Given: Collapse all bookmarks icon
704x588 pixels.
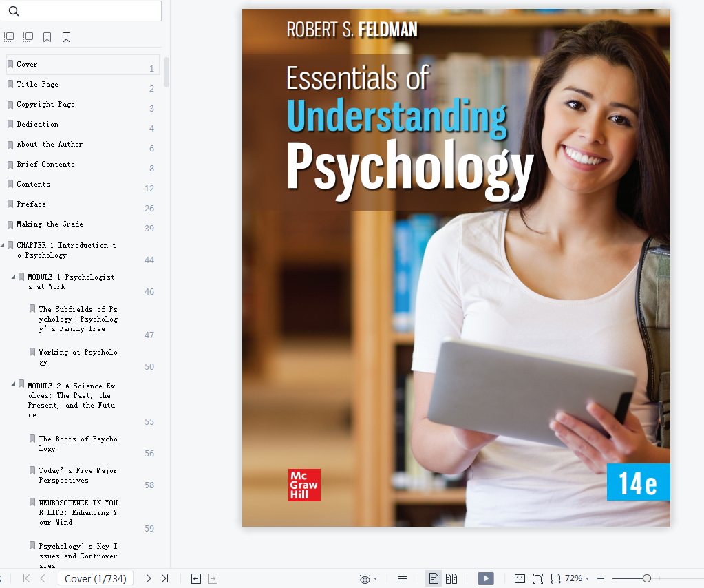Looking at the screenshot, I should point(28,37).
